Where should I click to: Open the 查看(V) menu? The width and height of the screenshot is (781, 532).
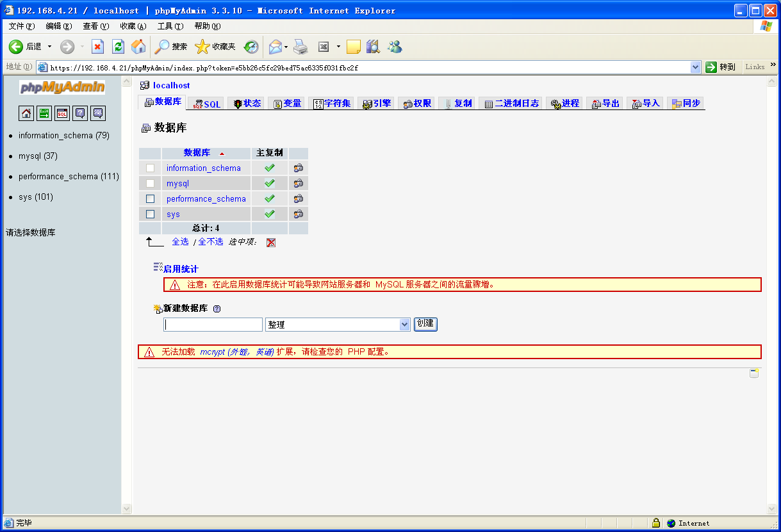pyautogui.click(x=96, y=26)
